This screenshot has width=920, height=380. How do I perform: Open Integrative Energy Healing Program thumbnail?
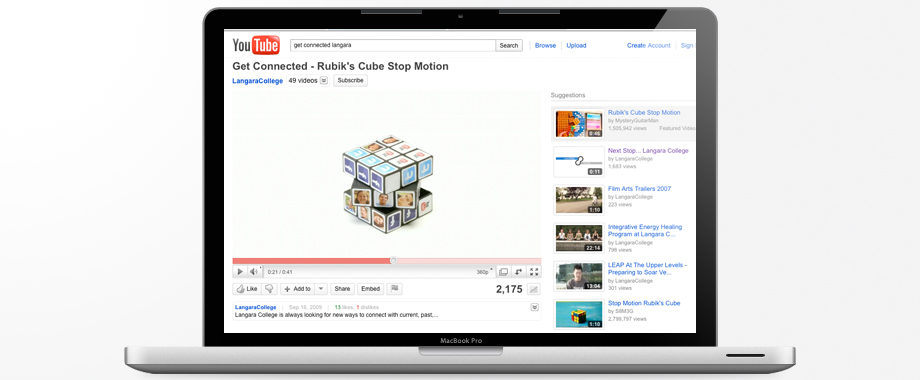[579, 238]
